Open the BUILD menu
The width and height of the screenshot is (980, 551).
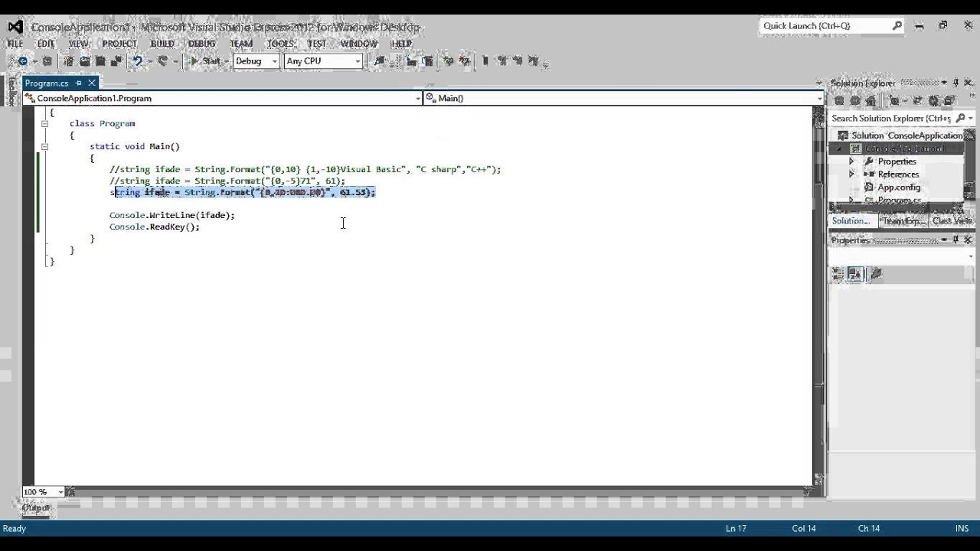tap(162, 44)
